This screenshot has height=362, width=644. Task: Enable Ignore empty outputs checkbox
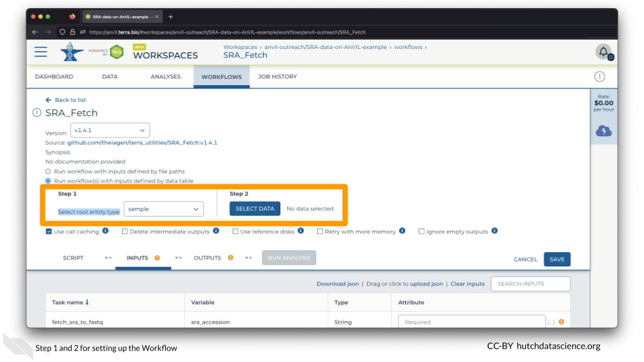(421, 231)
